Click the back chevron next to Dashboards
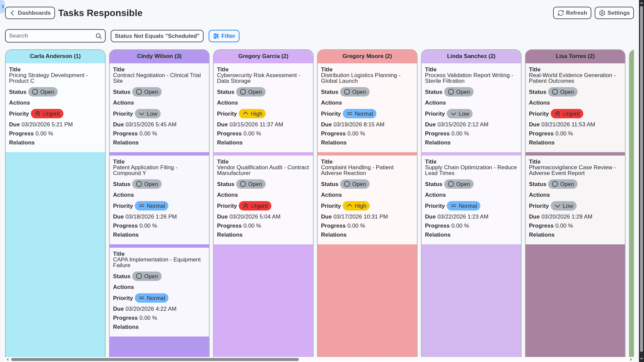Viewport: 644px width, 362px height. pyautogui.click(x=12, y=13)
